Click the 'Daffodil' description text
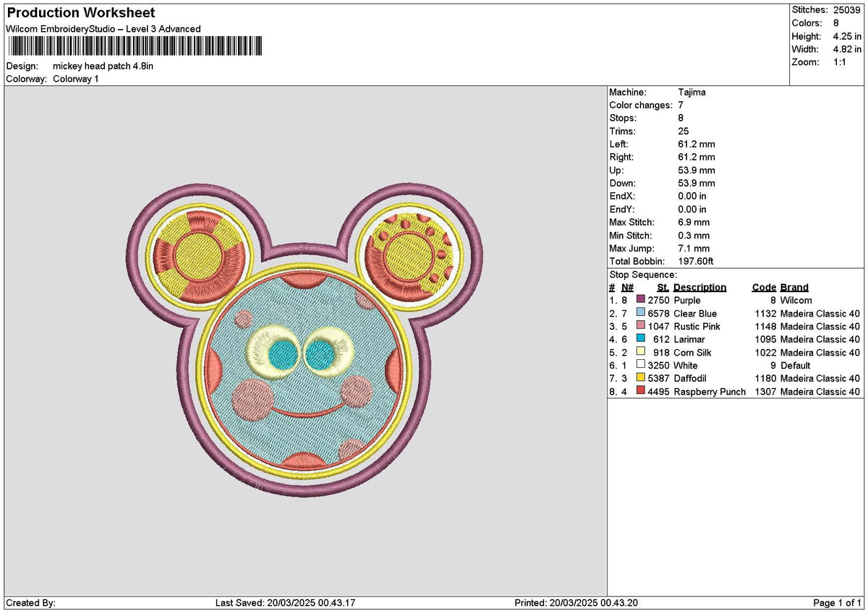 tap(690, 378)
